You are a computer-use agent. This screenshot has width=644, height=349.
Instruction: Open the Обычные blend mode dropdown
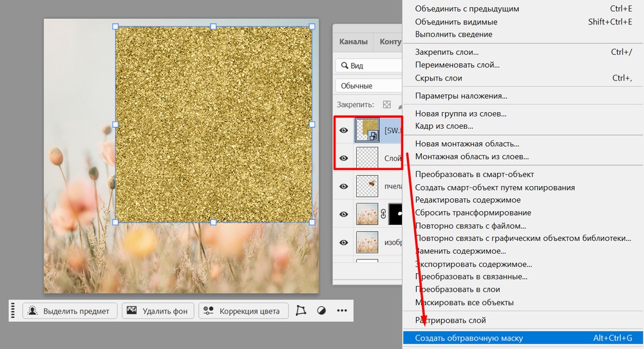pyautogui.click(x=368, y=86)
